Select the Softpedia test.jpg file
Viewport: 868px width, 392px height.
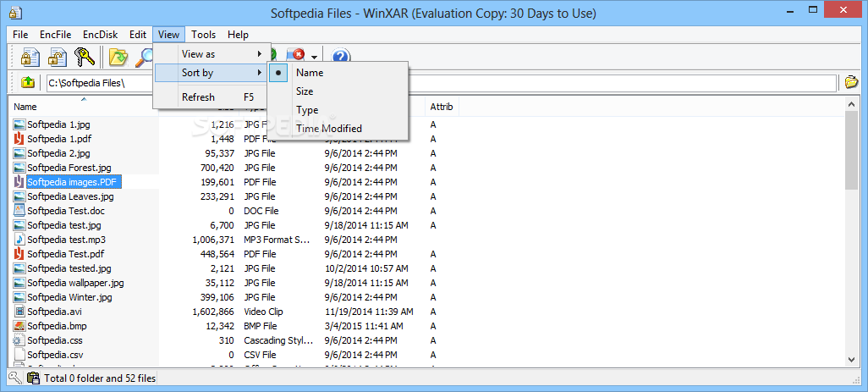pyautogui.click(x=63, y=225)
